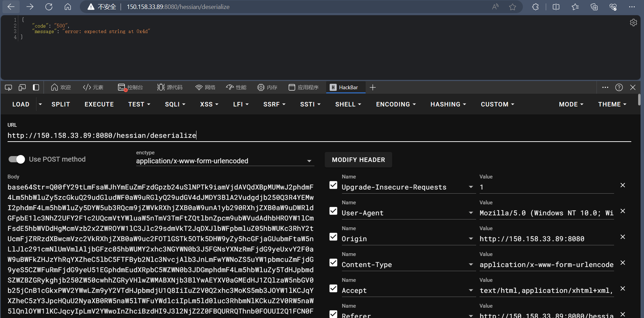Remove Accept header row
The width and height of the screenshot is (644, 318).
[x=623, y=288]
